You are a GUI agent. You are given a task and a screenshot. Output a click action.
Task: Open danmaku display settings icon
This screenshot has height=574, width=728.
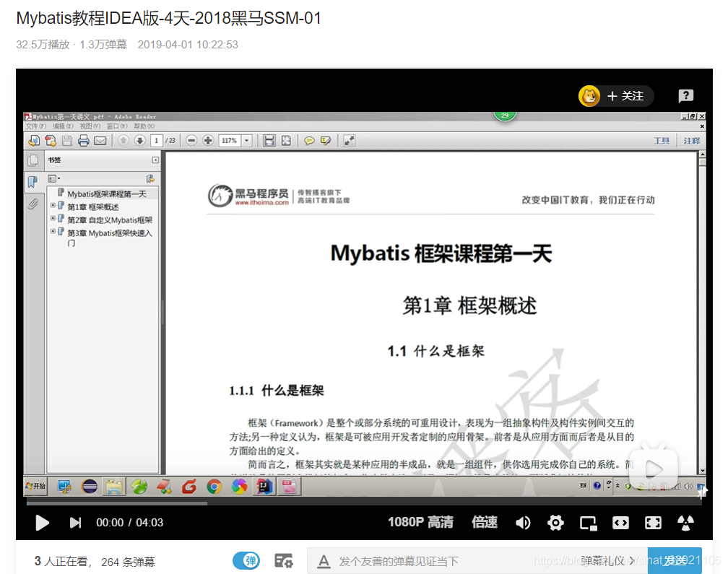[284, 561]
